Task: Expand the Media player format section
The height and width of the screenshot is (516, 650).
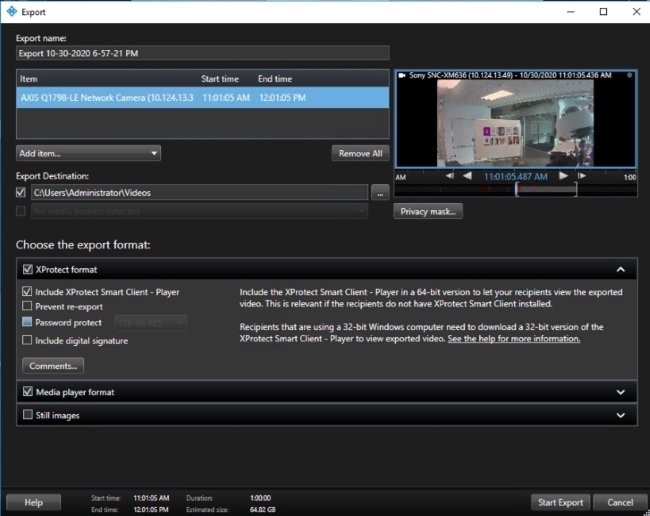Action: (x=620, y=392)
